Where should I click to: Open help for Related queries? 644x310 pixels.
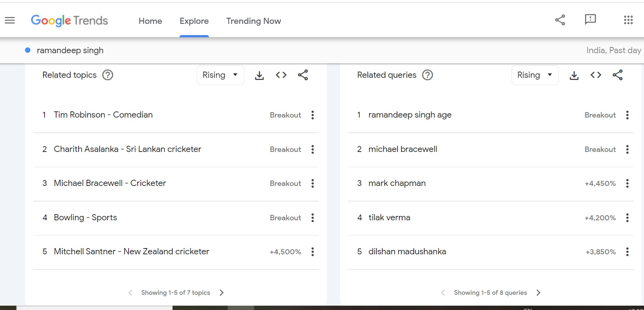pyautogui.click(x=428, y=75)
